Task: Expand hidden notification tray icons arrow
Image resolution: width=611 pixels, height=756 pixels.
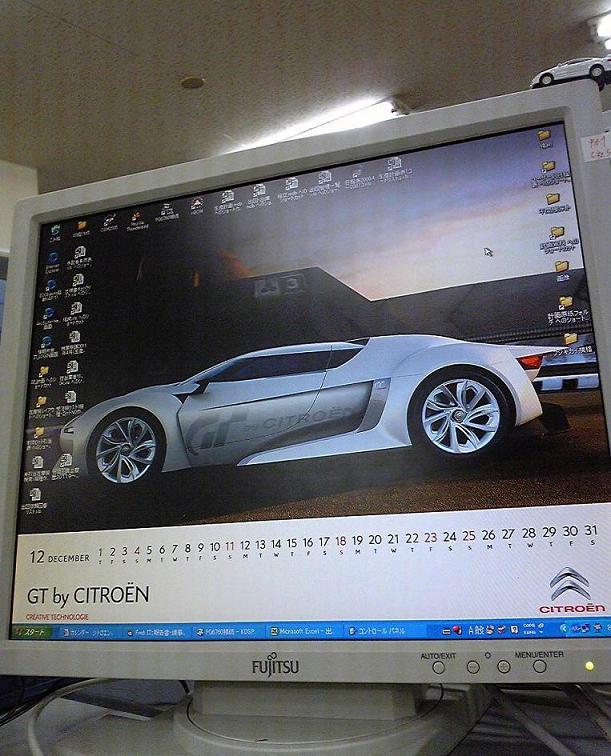Action: (563, 628)
